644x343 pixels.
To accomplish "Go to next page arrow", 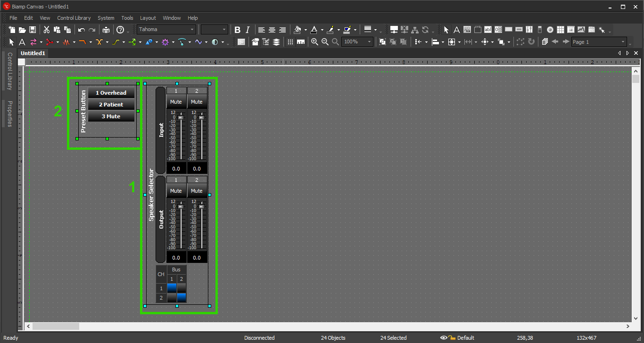I will 566,42.
